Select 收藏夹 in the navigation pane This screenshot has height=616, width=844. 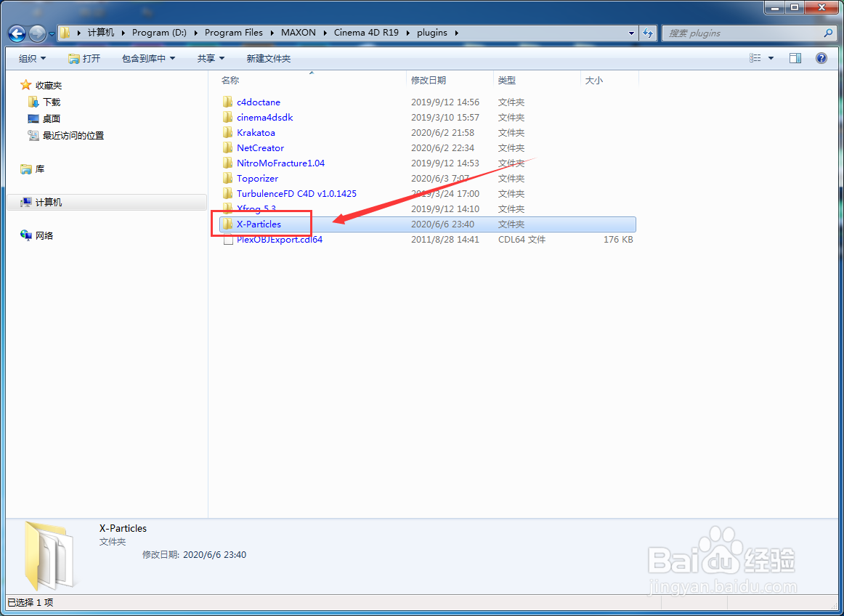coord(49,85)
